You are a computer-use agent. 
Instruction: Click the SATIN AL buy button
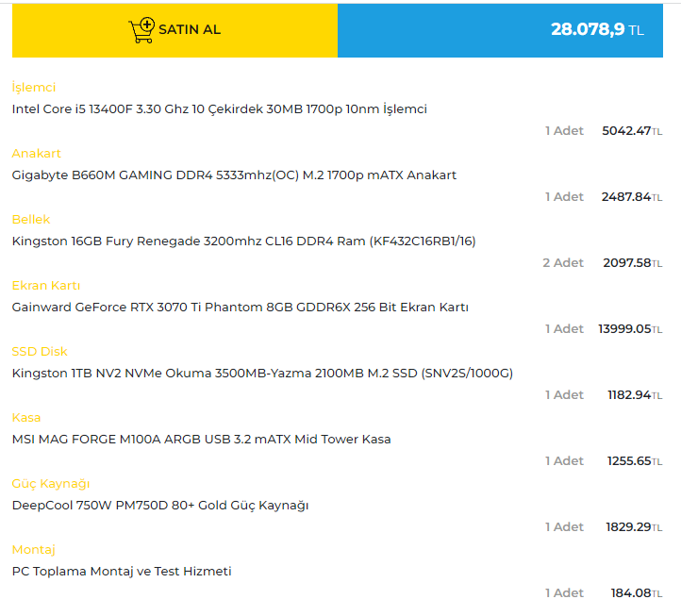(174, 30)
